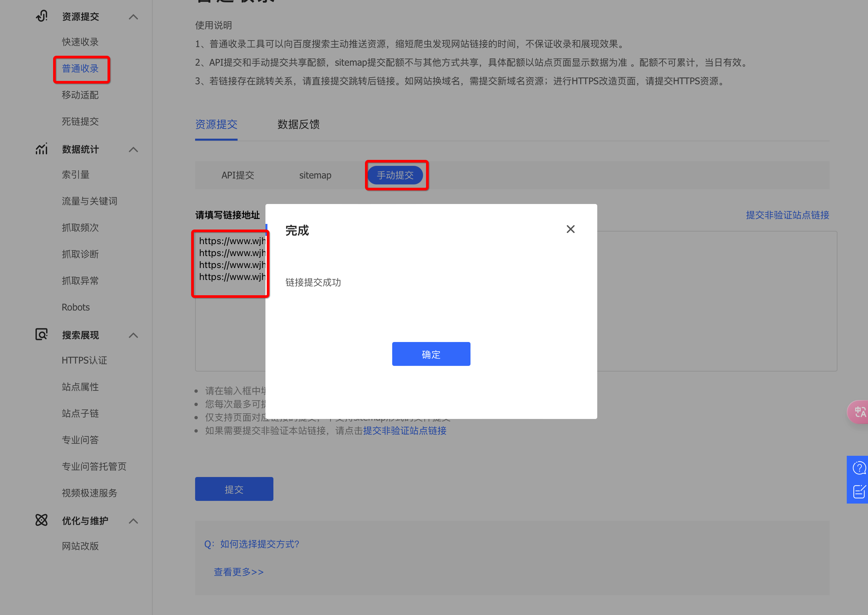
Task: Open 索引量 in the sidebar
Action: click(x=76, y=174)
